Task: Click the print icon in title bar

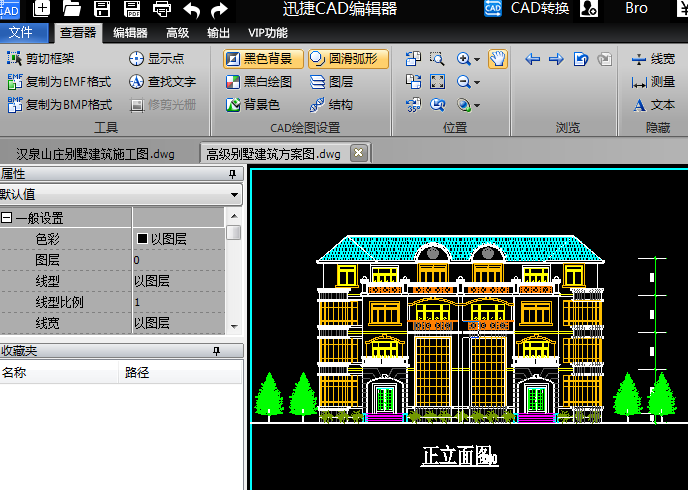Action: pos(162,10)
